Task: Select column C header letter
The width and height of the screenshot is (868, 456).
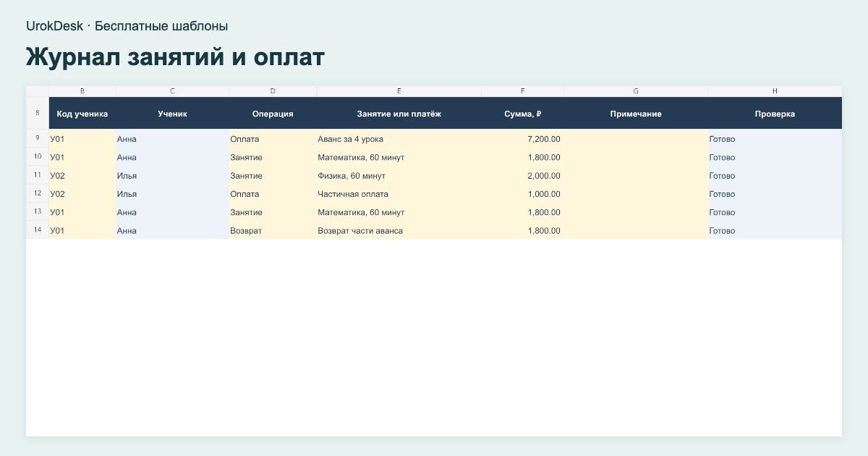Action: [x=172, y=91]
